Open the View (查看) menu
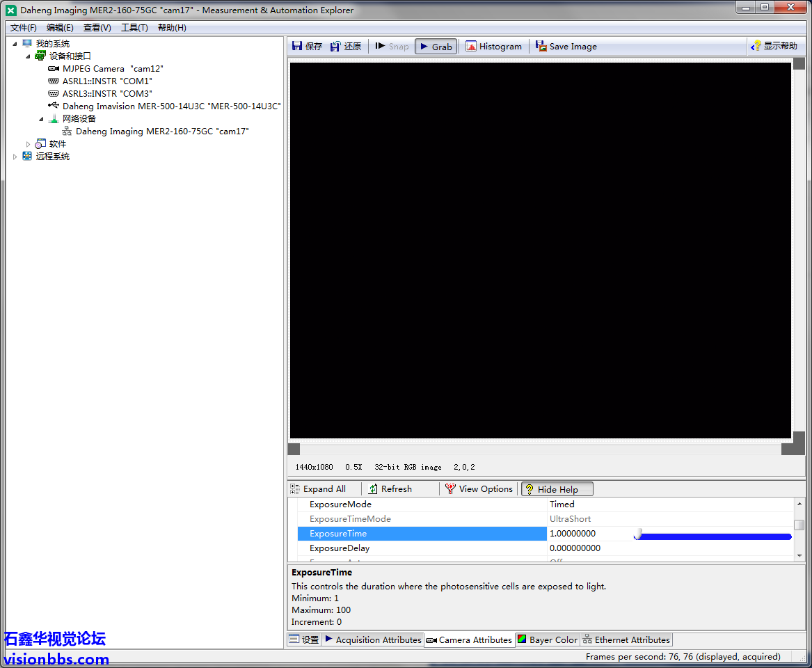 pos(97,28)
